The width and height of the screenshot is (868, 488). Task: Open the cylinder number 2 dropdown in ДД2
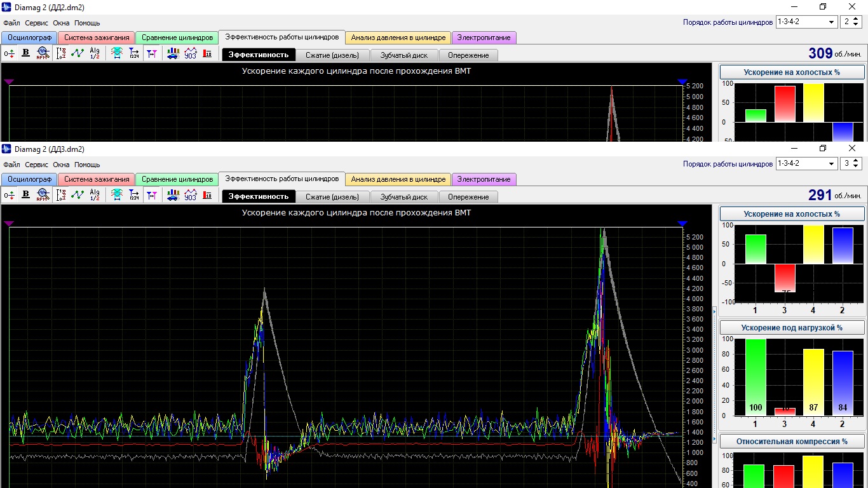pos(850,22)
